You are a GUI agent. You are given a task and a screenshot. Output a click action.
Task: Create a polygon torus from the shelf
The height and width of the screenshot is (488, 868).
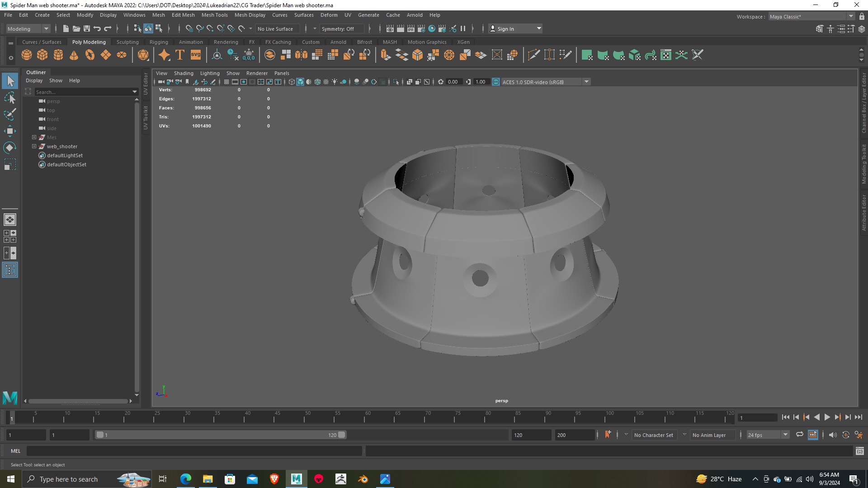point(90,55)
